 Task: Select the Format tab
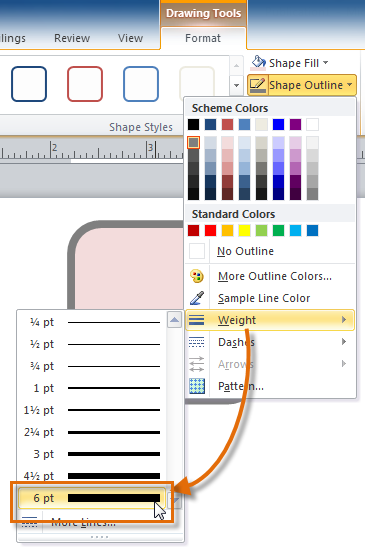coord(203,38)
